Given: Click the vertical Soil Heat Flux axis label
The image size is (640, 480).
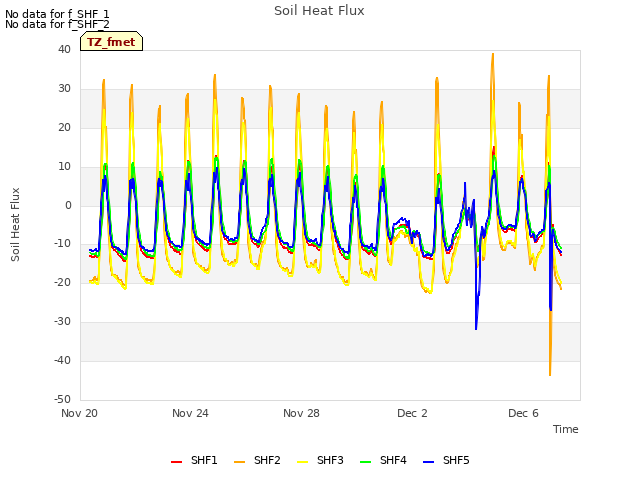Looking at the screenshot, I should 15,224.
